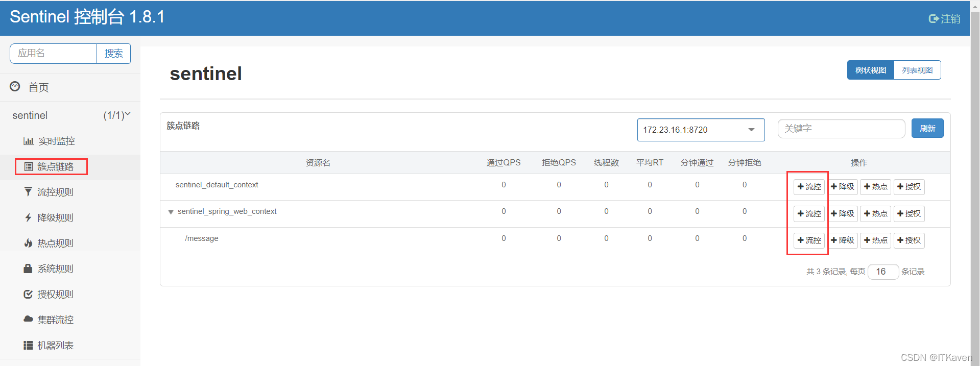The height and width of the screenshot is (366, 980).
Task: Collapse the sentinel_spring_web_context tree node
Action: [171, 212]
